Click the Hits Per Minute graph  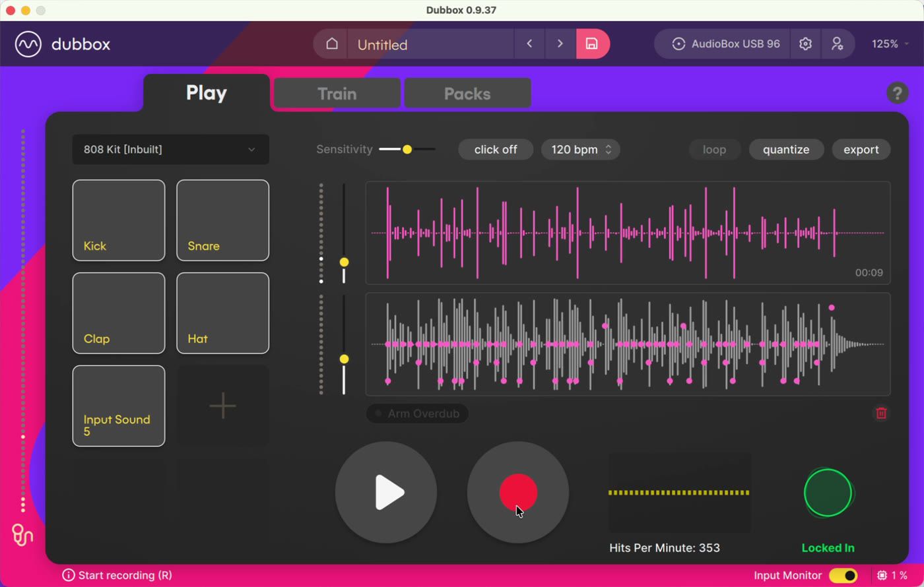680,493
